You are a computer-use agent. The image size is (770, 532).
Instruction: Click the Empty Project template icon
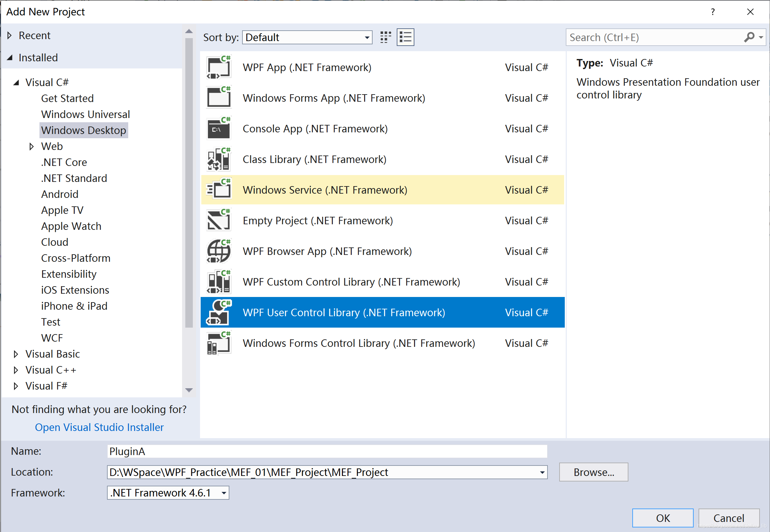click(x=219, y=221)
